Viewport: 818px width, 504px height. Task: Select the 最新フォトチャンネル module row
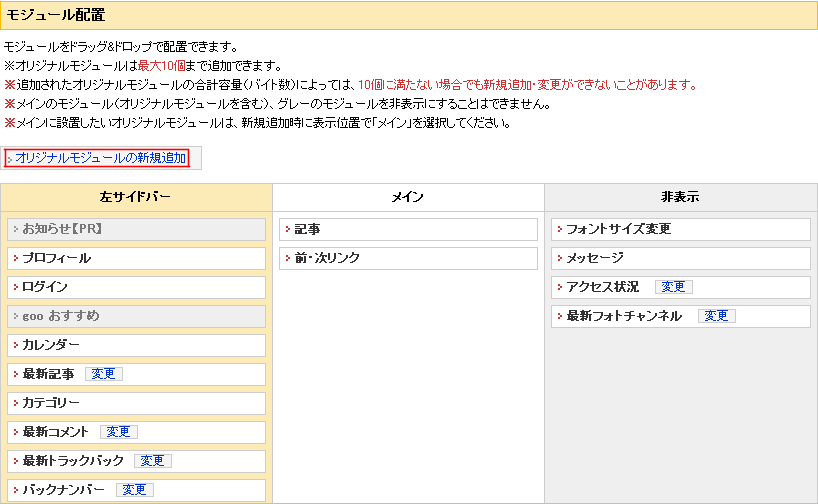[681, 317]
